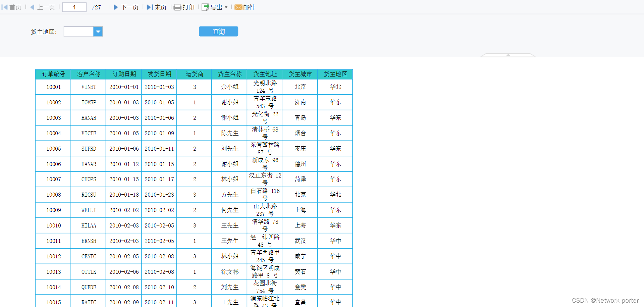Select customer cell QUEDE
644x307 pixels.
click(x=89, y=287)
